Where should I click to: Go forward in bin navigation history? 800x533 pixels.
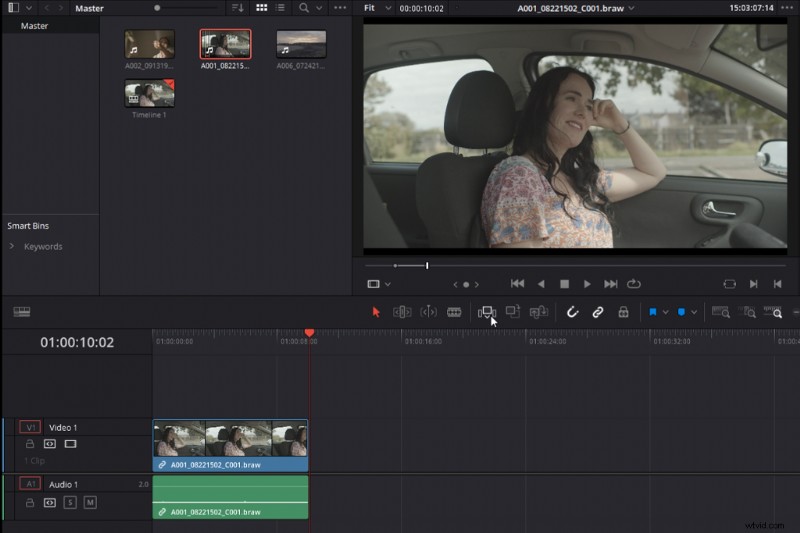tap(61, 8)
